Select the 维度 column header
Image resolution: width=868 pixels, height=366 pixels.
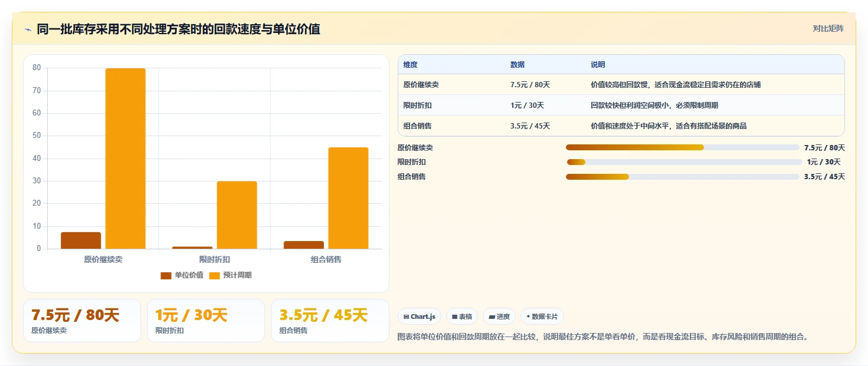click(411, 65)
